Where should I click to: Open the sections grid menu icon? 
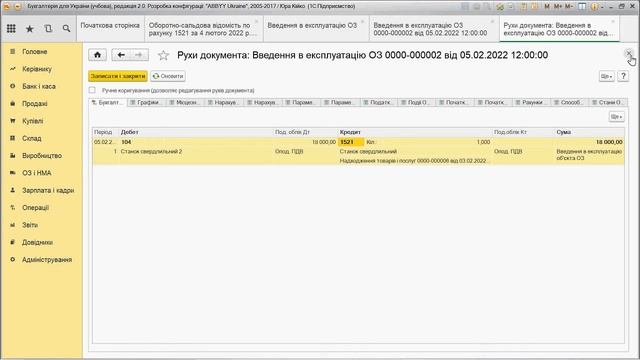(11, 29)
